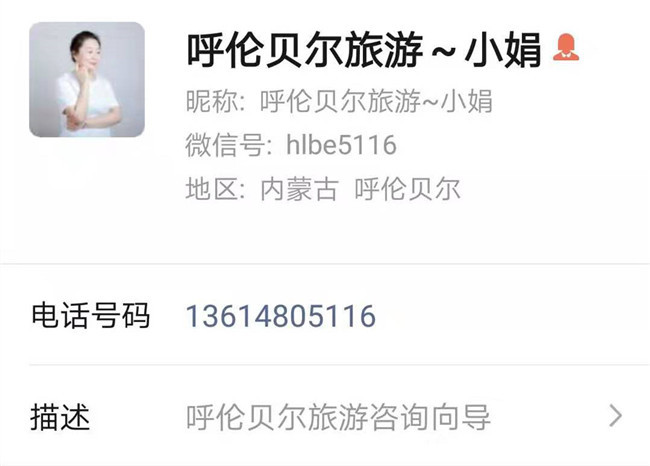The image size is (650, 466).
Task: Tap description text 呼伦贝尔旅游咨询向导
Action: click(x=338, y=417)
